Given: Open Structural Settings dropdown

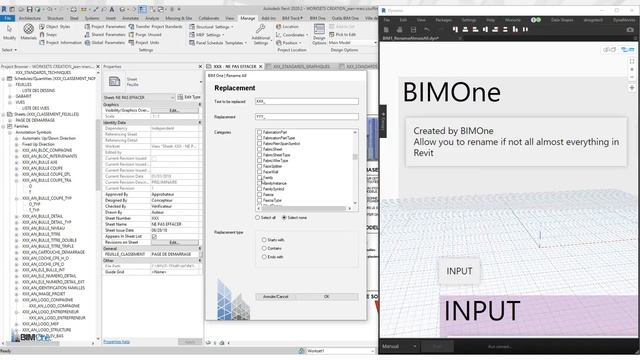Looking at the screenshot, I should pyautogui.click(x=212, y=27).
